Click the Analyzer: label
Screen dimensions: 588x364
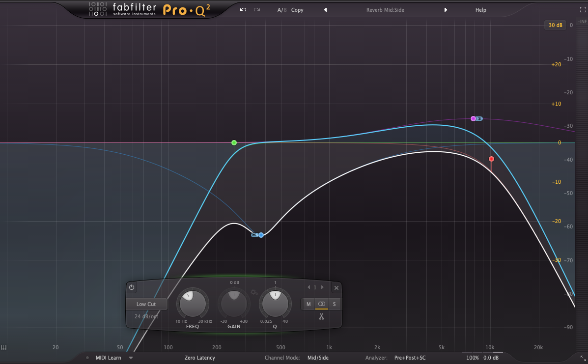point(376,358)
